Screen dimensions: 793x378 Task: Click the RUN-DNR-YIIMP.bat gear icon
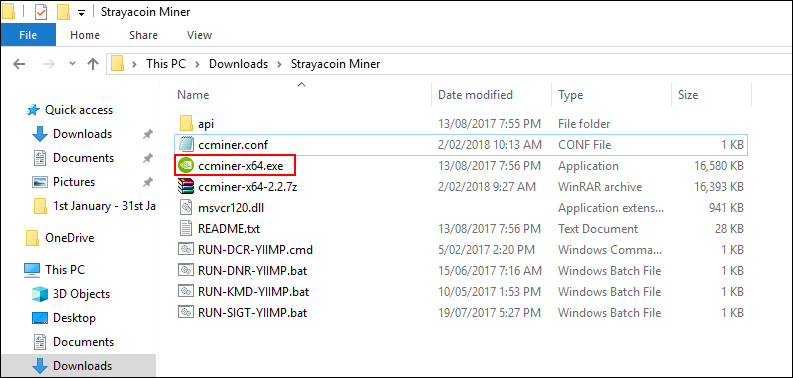click(186, 271)
